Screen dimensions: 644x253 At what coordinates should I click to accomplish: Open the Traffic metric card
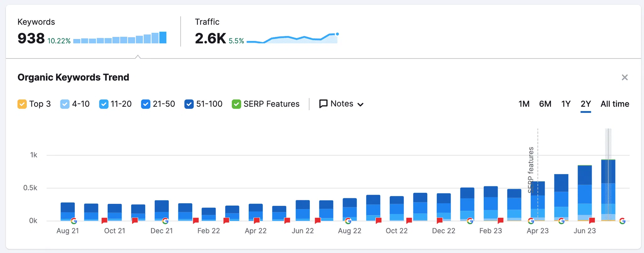coord(266,32)
